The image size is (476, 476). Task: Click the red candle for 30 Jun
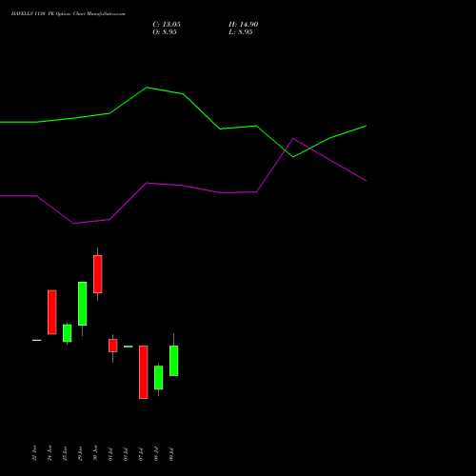98,274
